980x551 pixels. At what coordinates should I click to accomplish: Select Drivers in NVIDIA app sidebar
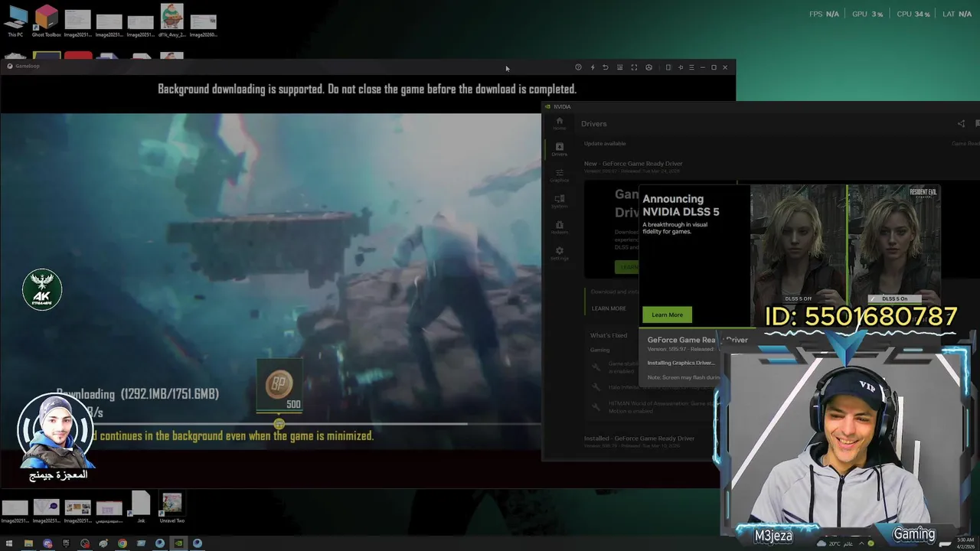pyautogui.click(x=560, y=149)
